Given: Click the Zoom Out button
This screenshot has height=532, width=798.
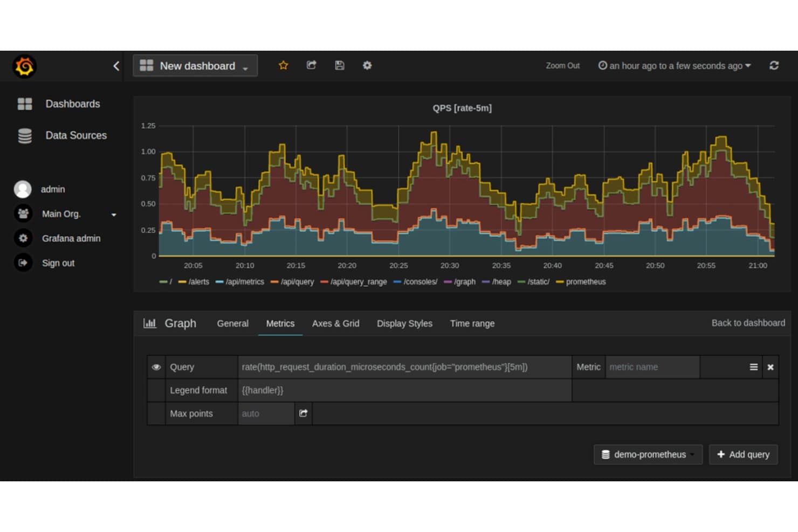Looking at the screenshot, I should (562, 66).
